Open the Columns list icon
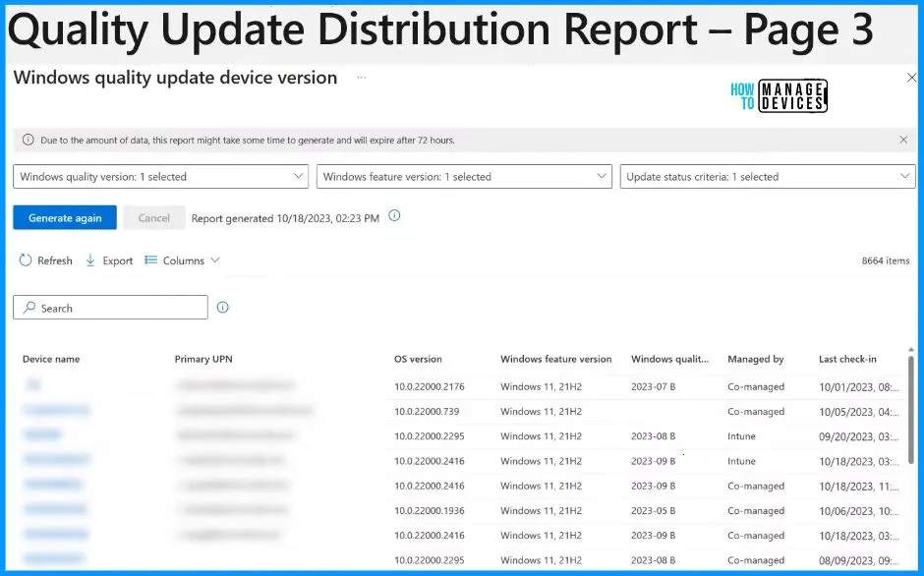The height and width of the screenshot is (576, 924). (x=150, y=260)
